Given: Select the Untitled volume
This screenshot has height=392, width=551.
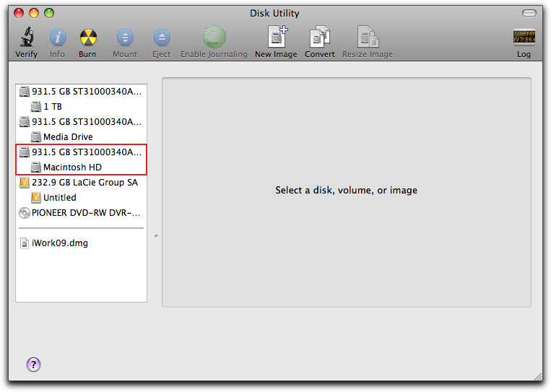Looking at the screenshot, I should pyautogui.click(x=81, y=198).
